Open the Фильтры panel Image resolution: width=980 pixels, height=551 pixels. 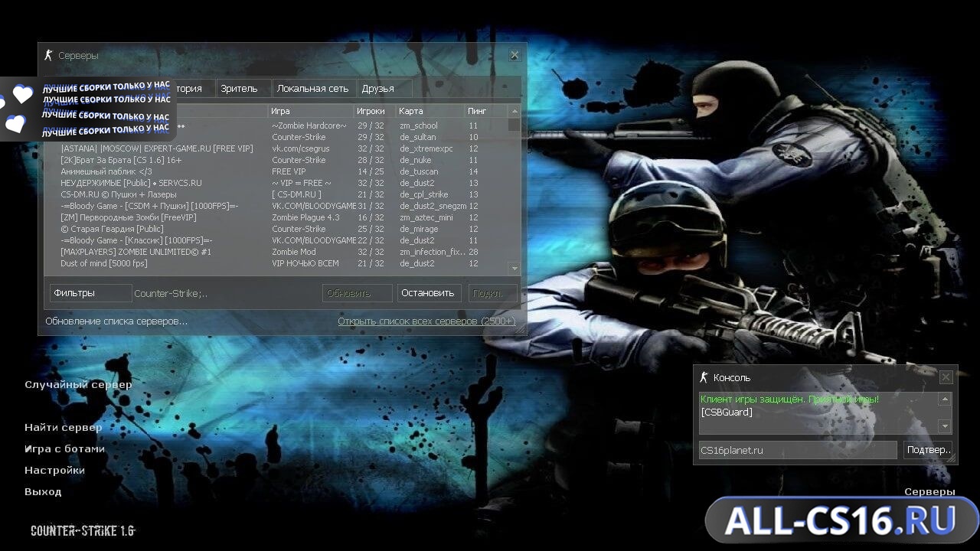[90, 293]
